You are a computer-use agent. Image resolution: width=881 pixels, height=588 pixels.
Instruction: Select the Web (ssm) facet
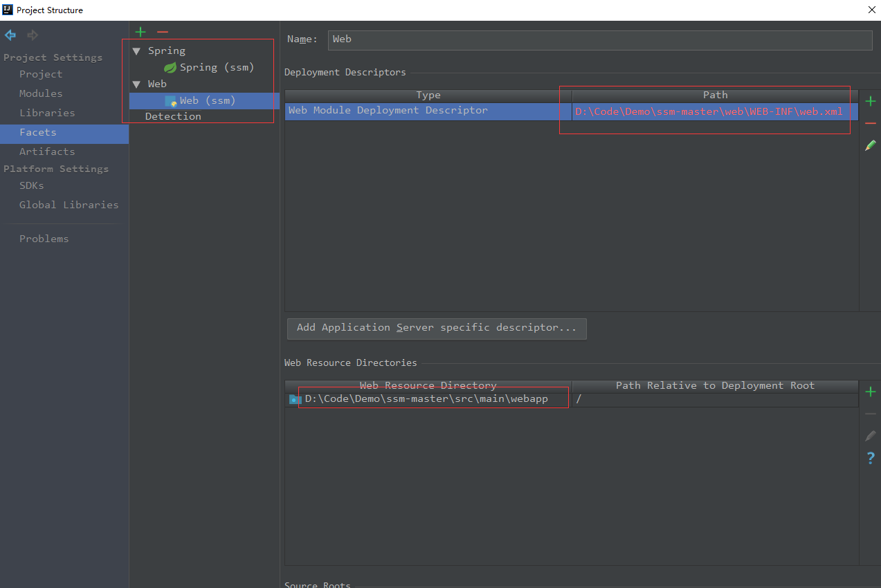point(205,101)
